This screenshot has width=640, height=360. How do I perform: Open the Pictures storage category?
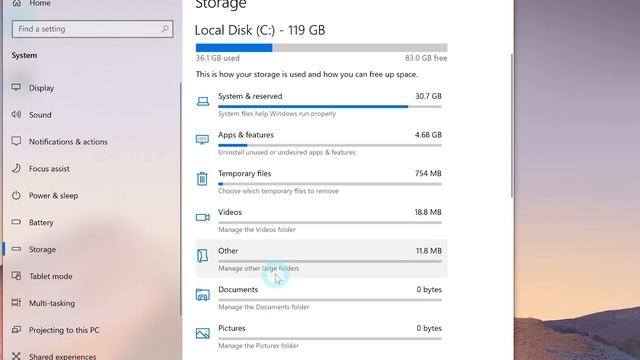(322, 336)
